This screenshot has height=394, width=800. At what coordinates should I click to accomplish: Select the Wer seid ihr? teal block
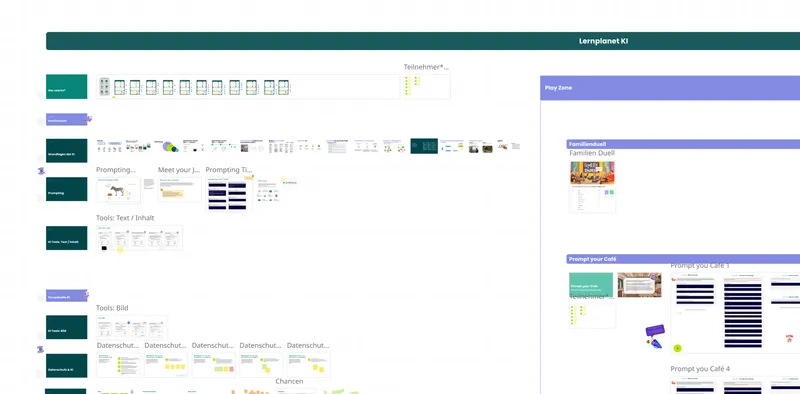tap(66, 87)
